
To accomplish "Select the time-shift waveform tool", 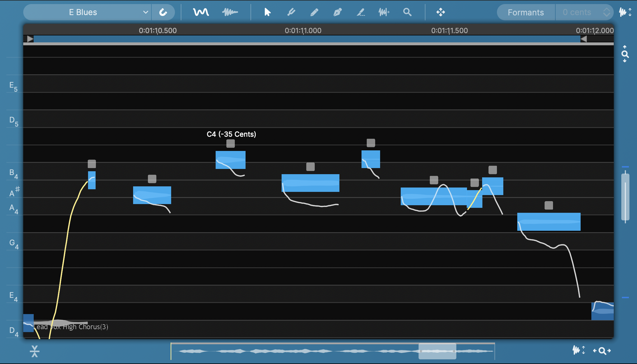I will [384, 12].
